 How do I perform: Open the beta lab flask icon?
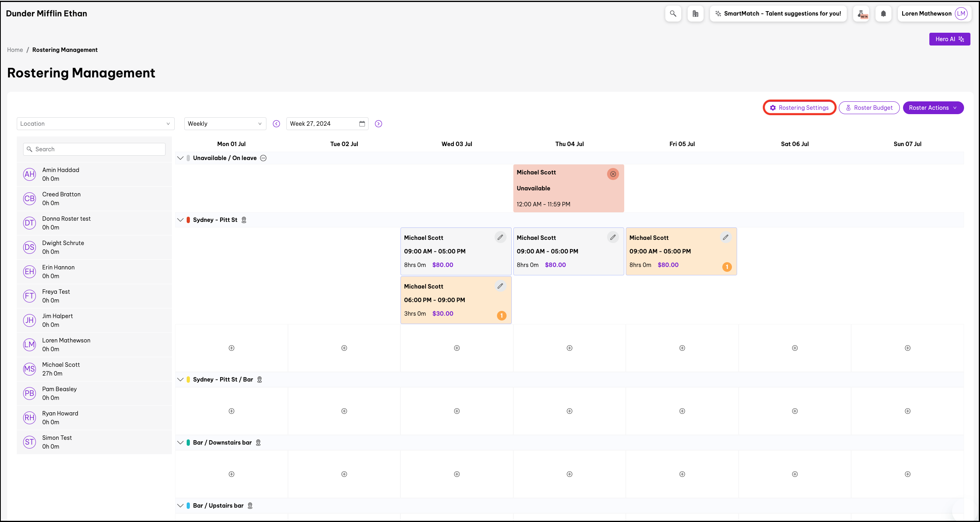[861, 14]
